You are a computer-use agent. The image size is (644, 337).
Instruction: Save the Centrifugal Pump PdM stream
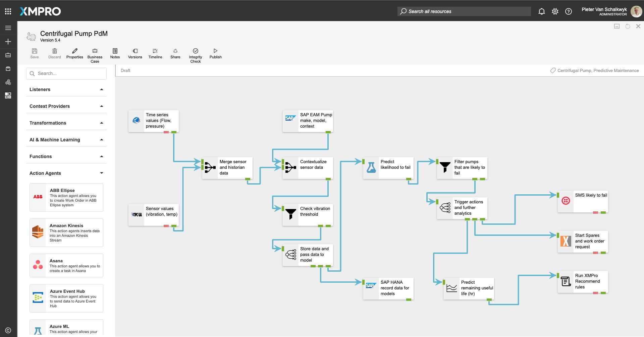pos(35,54)
